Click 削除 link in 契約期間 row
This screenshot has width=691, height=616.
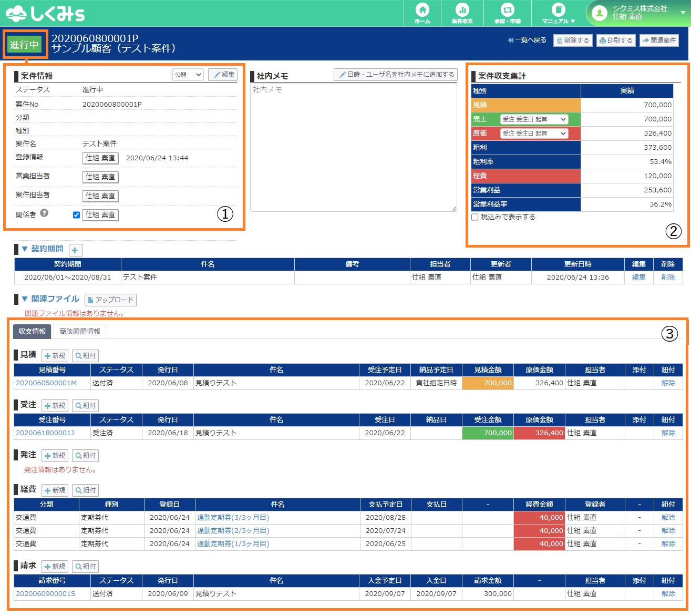668,278
